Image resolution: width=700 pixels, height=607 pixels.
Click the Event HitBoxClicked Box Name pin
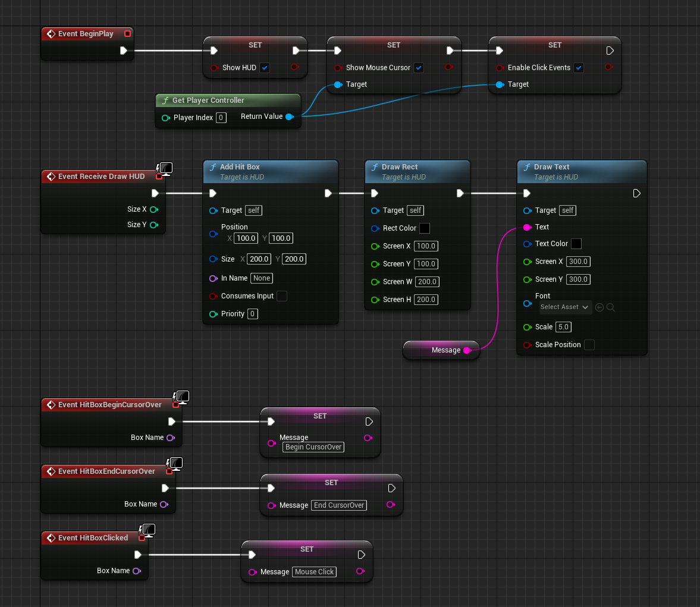[x=137, y=571]
